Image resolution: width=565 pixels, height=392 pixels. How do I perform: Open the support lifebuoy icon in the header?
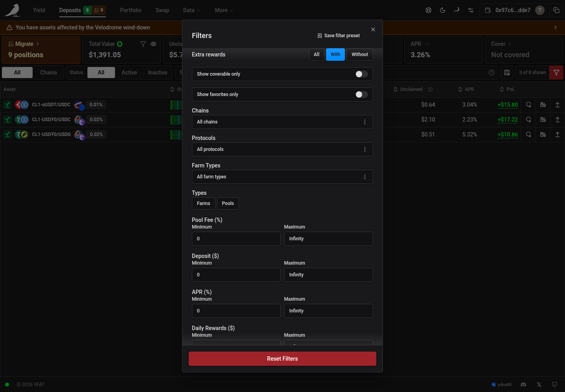coord(428,10)
